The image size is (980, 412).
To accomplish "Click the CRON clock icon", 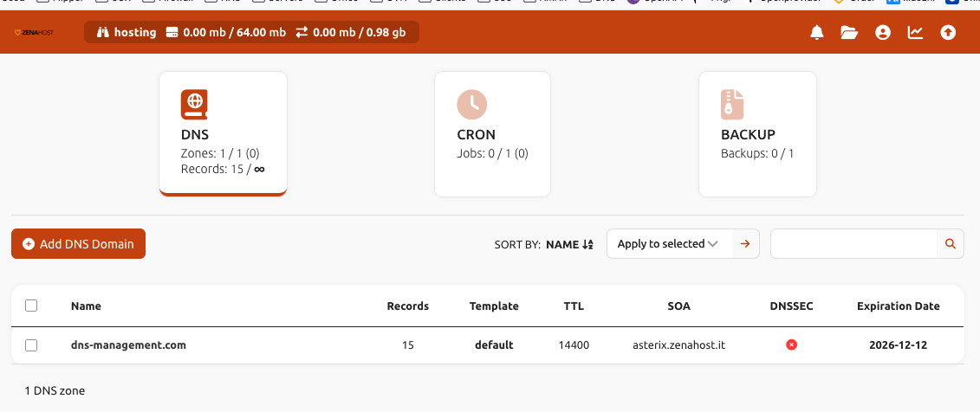I will click(x=472, y=104).
